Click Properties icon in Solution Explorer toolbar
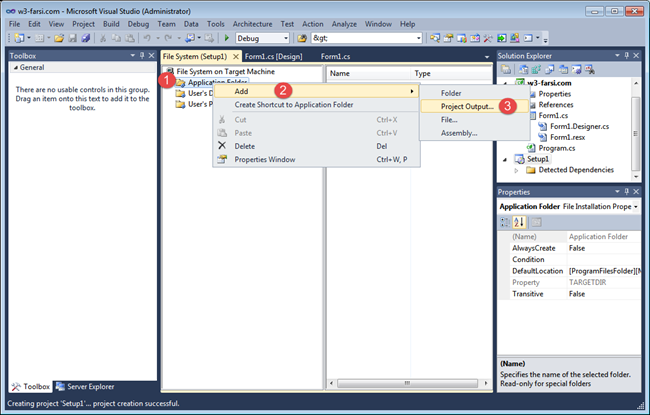Viewport: 650px width, 415px height. coord(506,70)
